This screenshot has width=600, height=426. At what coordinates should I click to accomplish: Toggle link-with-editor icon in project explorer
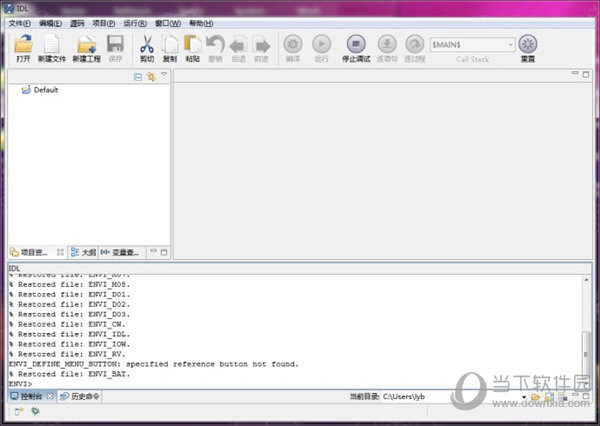(x=151, y=77)
